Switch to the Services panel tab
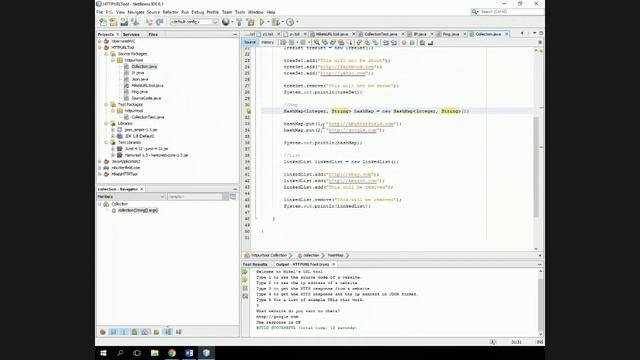Image resolution: width=640 pixels, height=360 pixels. pyautogui.click(x=131, y=35)
